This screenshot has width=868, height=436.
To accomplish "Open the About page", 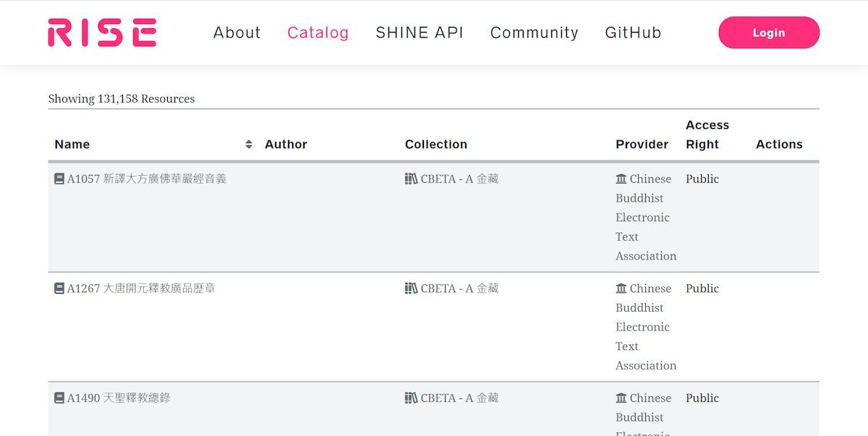I will click(x=237, y=33).
